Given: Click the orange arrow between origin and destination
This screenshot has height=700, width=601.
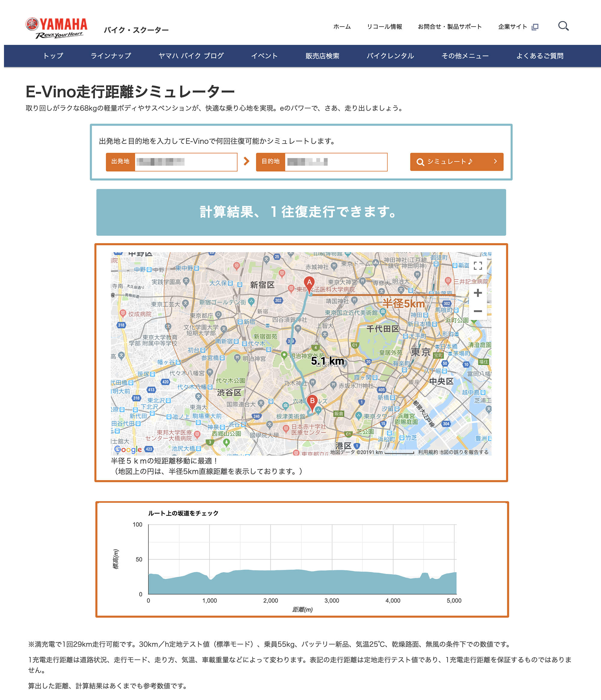Looking at the screenshot, I should click(x=247, y=162).
